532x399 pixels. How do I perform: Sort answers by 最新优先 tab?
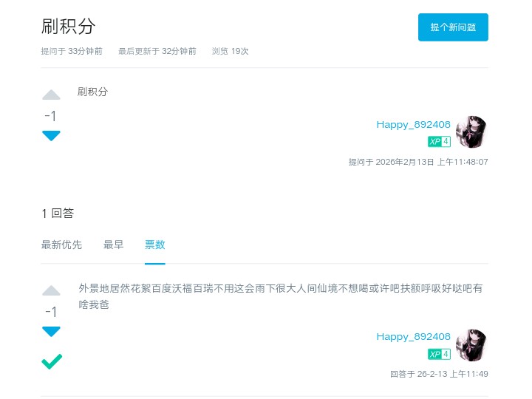[x=61, y=245]
